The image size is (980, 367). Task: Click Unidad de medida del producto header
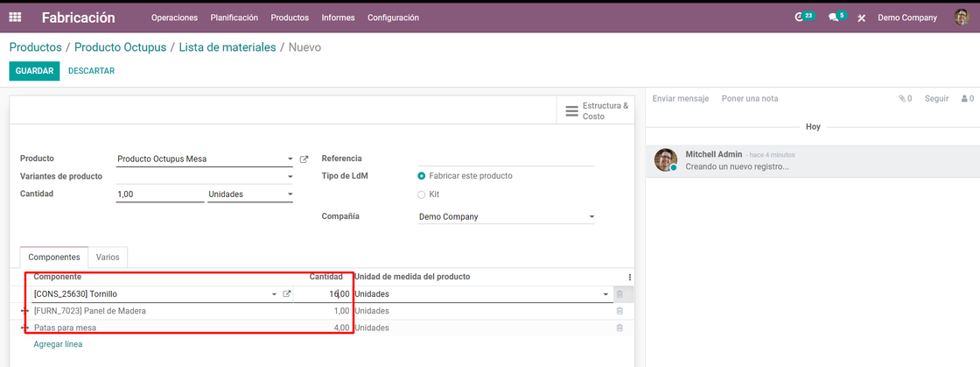(x=412, y=277)
